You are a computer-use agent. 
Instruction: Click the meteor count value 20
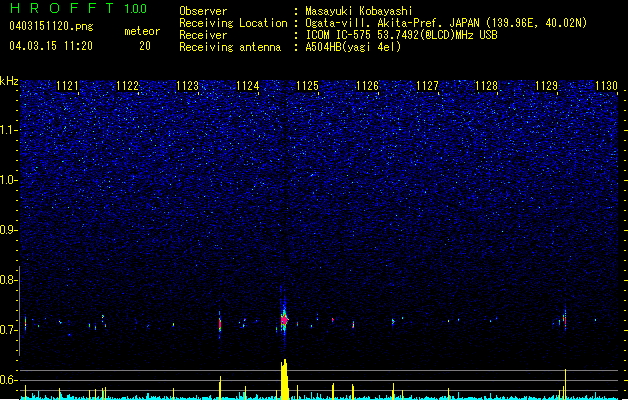[x=145, y=46]
